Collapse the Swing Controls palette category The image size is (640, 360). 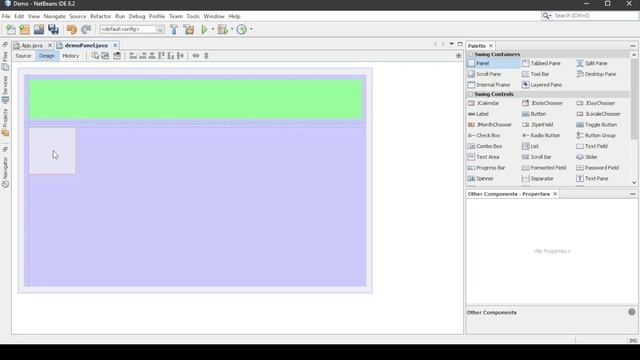point(471,94)
